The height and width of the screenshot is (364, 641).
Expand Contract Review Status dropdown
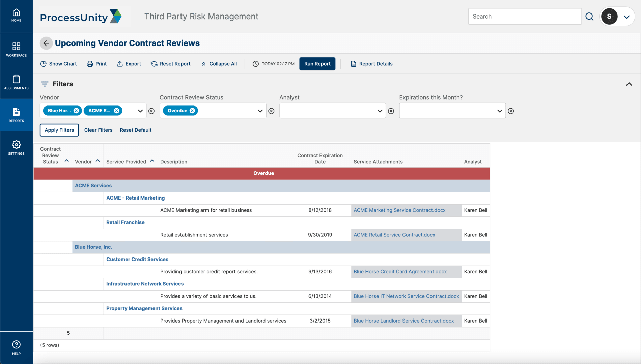pyautogui.click(x=260, y=111)
